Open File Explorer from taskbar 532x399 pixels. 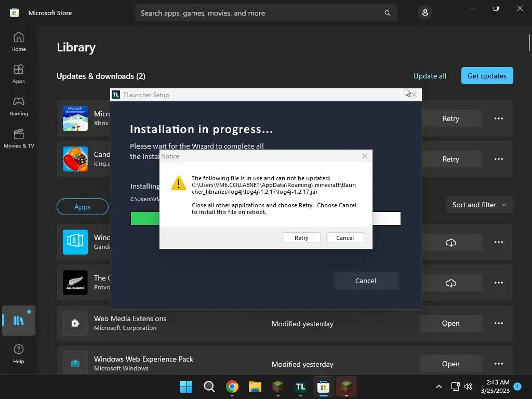coord(255,387)
